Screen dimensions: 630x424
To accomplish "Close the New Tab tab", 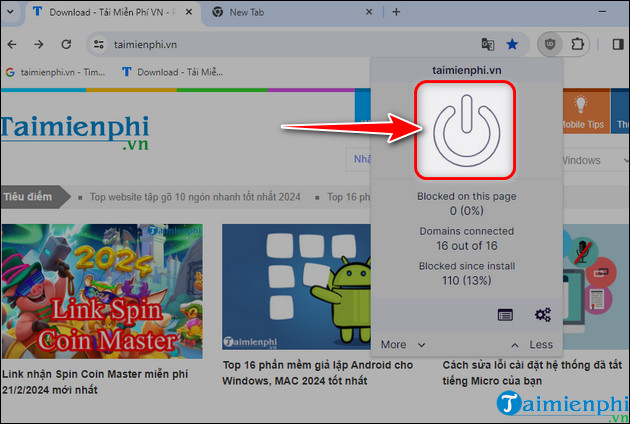I will click(x=369, y=12).
